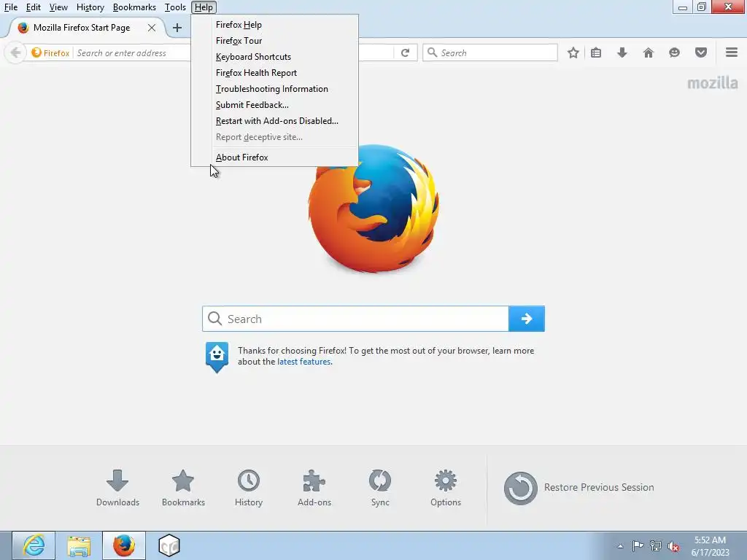Reload the current page

tap(405, 52)
